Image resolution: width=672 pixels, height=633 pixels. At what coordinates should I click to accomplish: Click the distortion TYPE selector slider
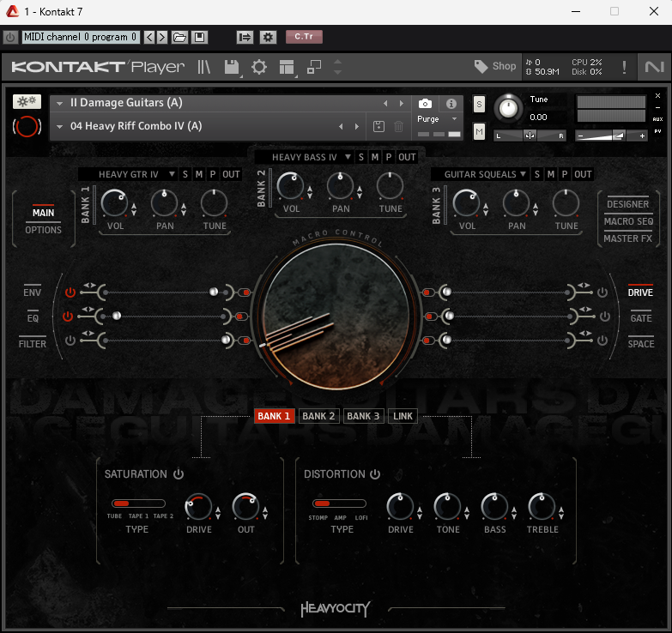339,503
